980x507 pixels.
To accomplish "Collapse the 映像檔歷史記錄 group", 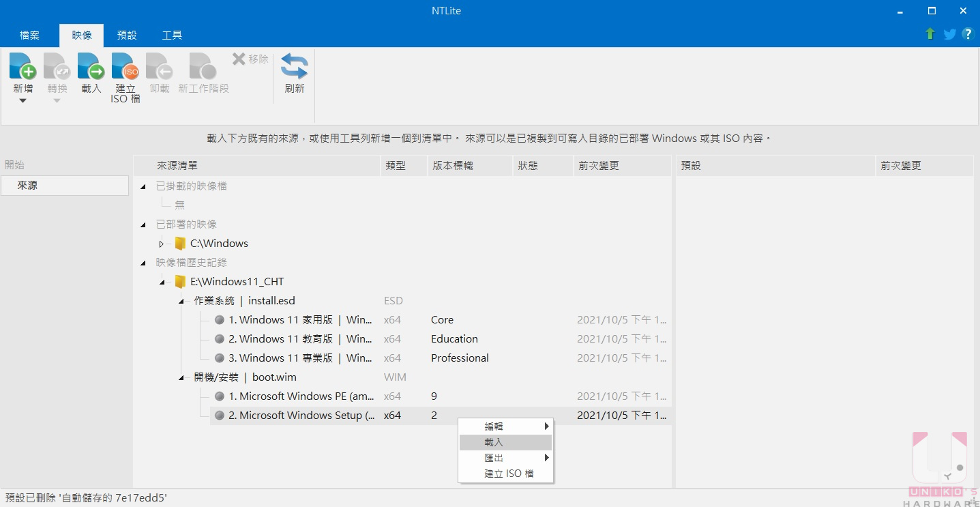I will click(143, 263).
